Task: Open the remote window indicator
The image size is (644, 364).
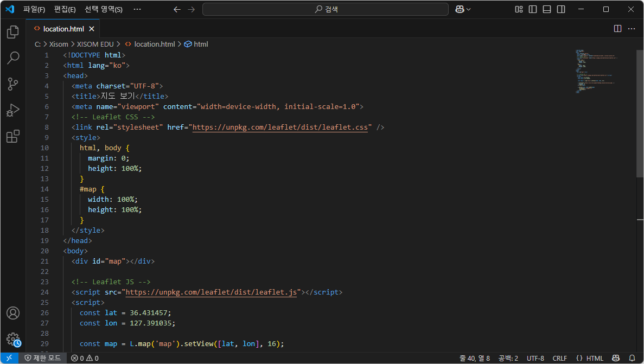Action: 9,358
